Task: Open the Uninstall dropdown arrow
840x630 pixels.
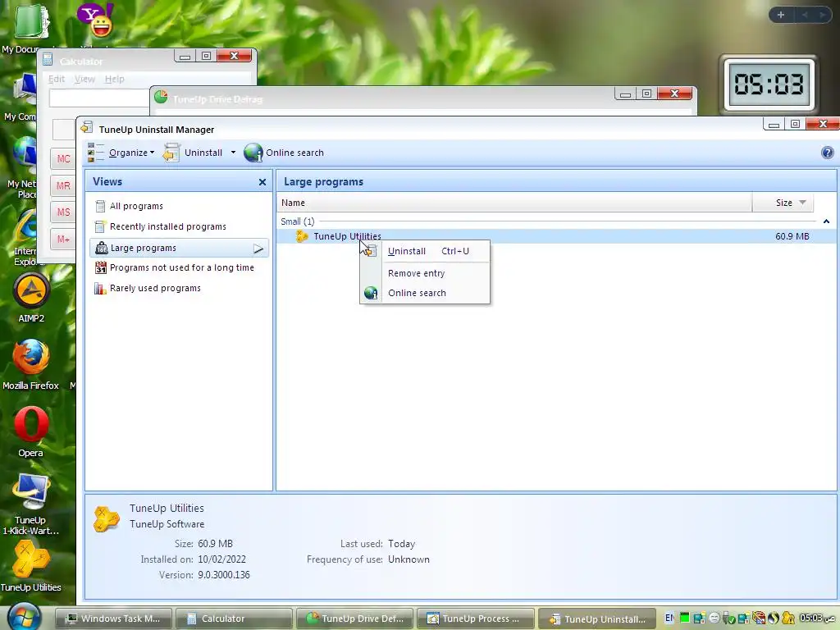Action: point(233,153)
